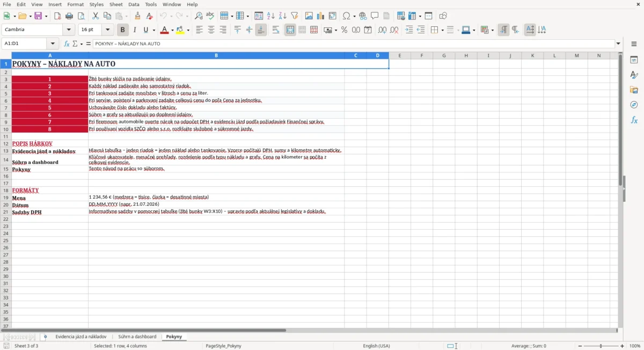Open the Styles menu
The height and width of the screenshot is (350, 644).
(x=97, y=4)
